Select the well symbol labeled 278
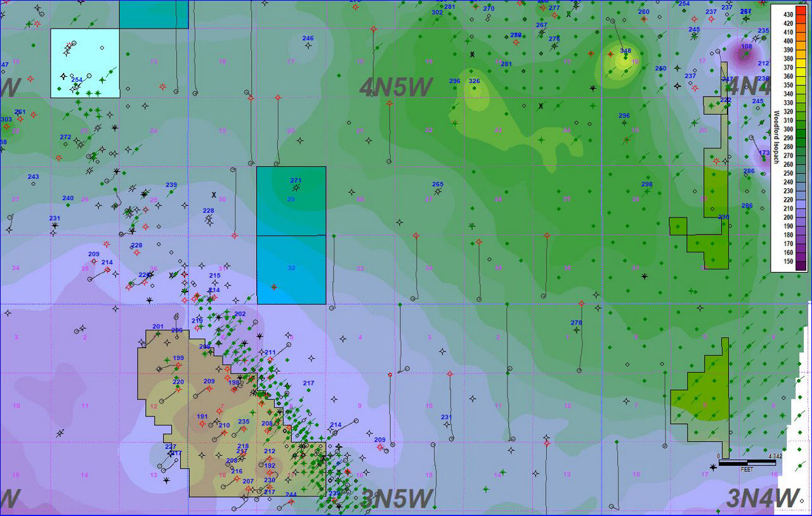The height and width of the screenshot is (516, 812). point(576,330)
